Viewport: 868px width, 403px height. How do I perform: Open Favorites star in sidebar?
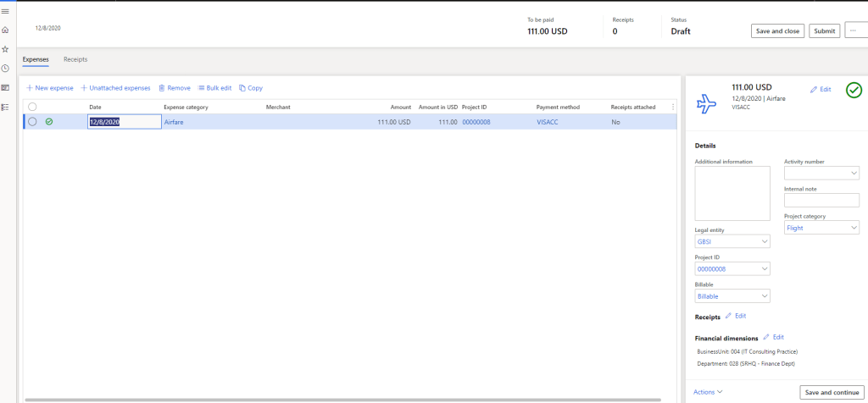tap(5, 49)
